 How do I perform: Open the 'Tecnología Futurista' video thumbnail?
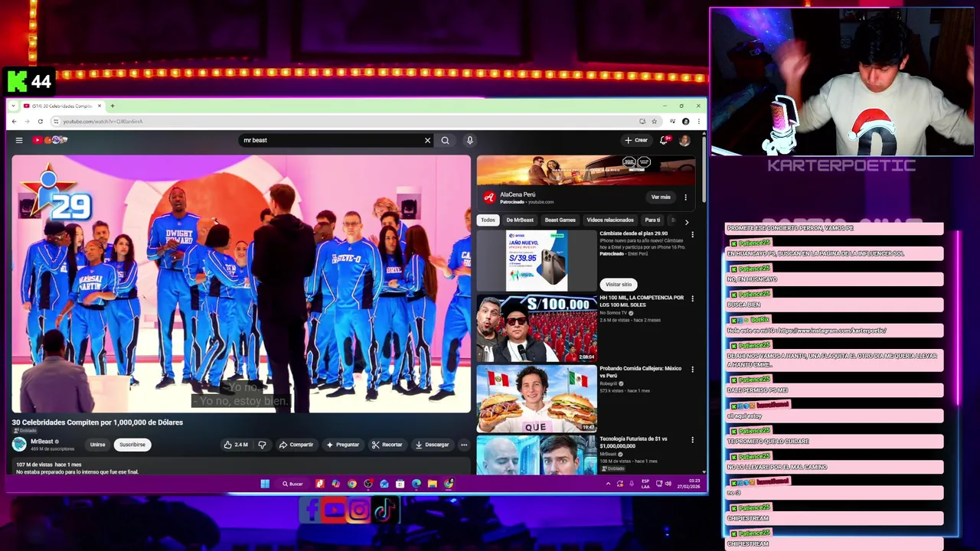click(537, 455)
